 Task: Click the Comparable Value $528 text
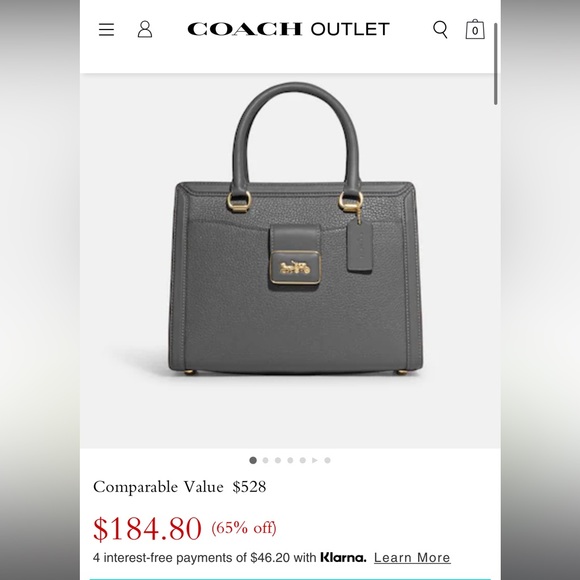[x=179, y=487]
